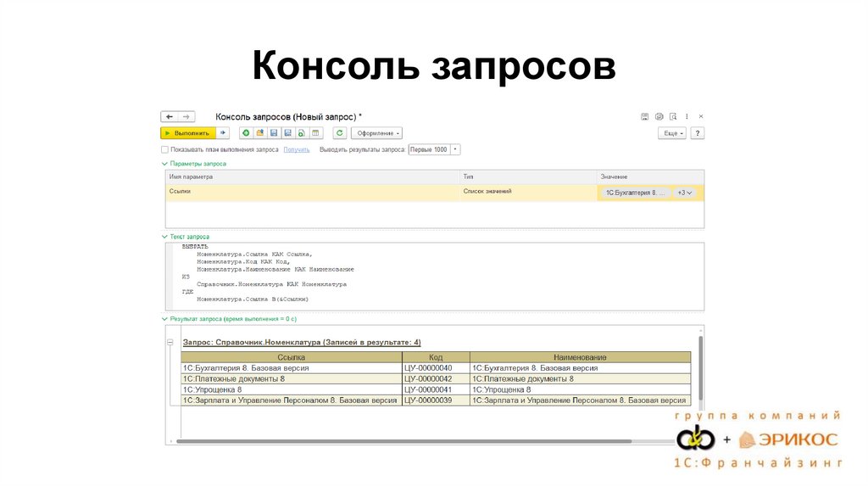This screenshot has width=868, height=487.
Task: Collapse the Текст запроса section
Action: (164, 237)
